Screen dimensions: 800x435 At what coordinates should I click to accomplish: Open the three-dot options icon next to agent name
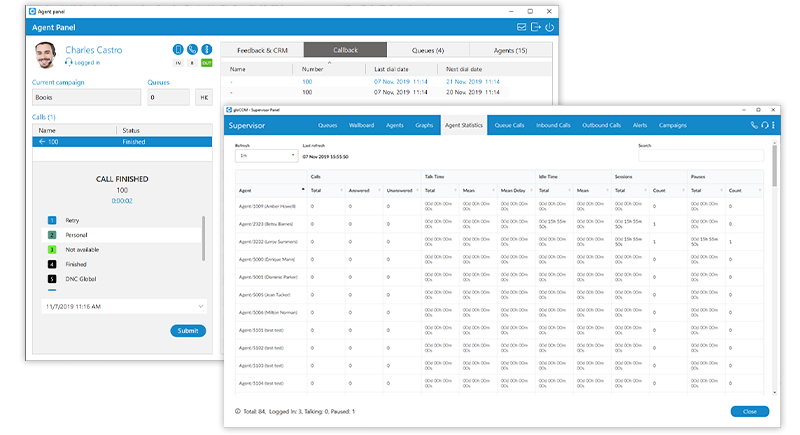coord(206,49)
